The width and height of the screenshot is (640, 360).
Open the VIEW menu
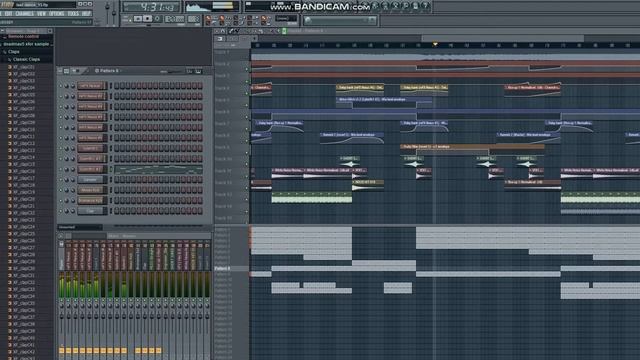click(42, 14)
